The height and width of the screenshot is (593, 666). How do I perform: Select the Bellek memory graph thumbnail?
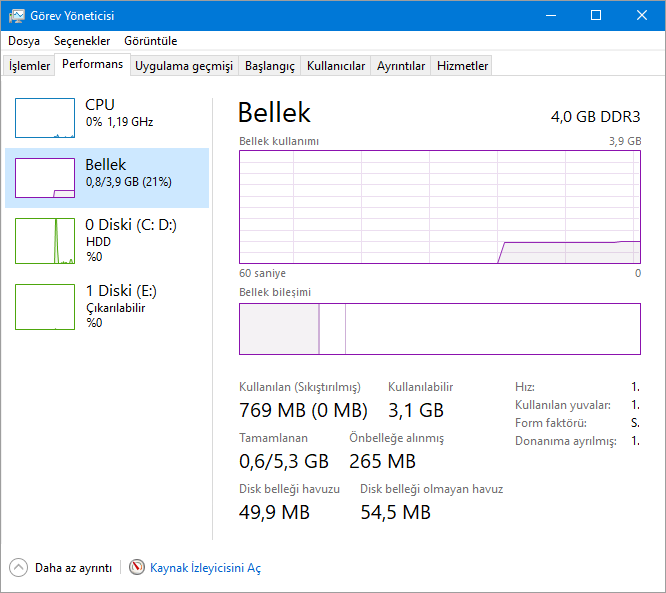pos(45,178)
